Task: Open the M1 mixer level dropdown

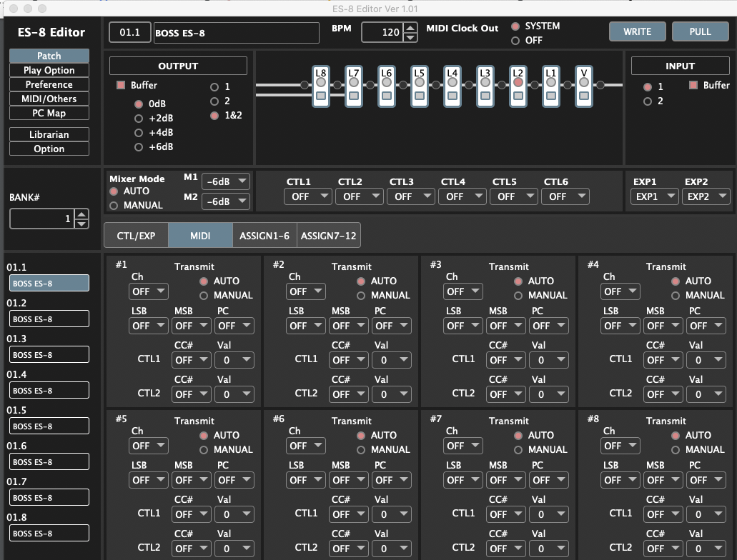Action: [x=226, y=181]
